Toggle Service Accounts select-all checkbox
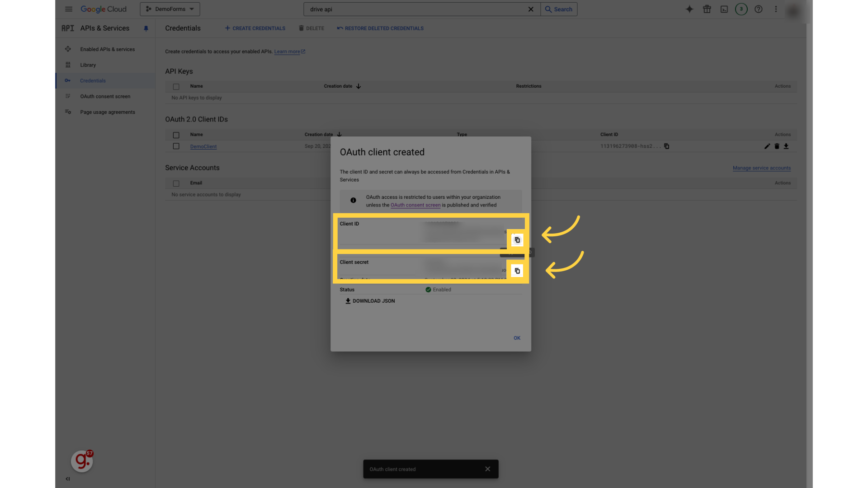Screen dimensions: 868x488 (176, 183)
